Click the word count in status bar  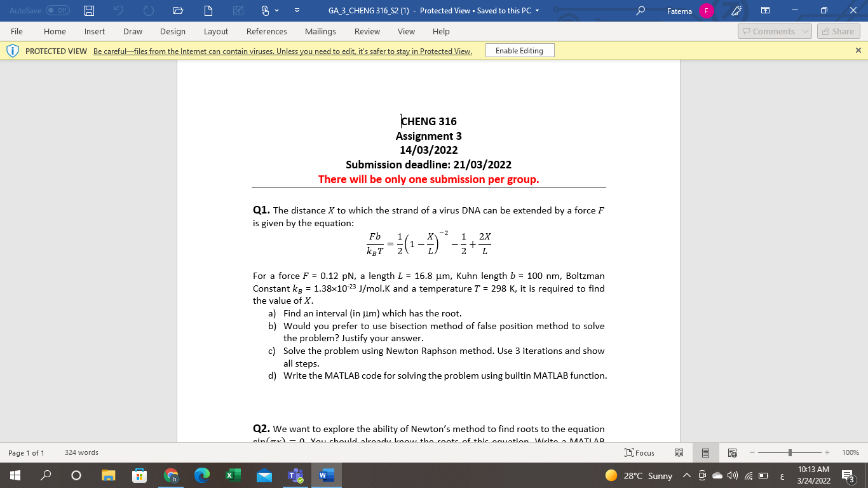point(81,452)
